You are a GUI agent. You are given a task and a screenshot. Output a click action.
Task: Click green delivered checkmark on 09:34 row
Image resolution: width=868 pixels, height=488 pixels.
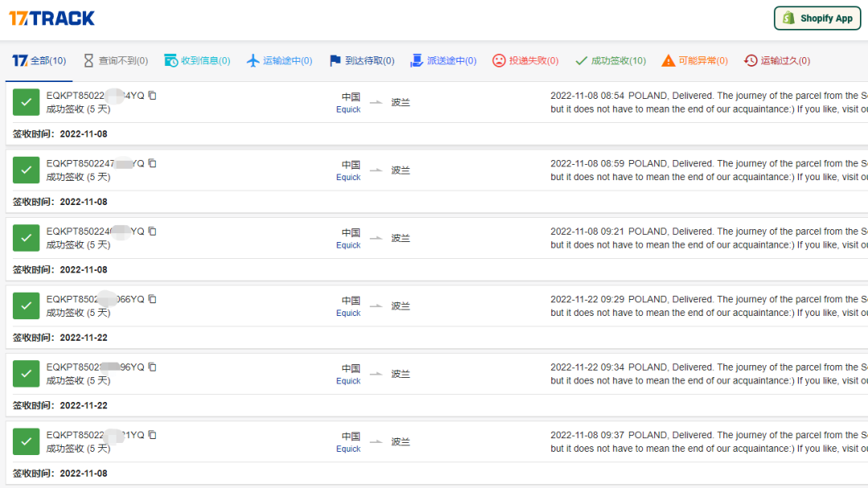point(26,373)
